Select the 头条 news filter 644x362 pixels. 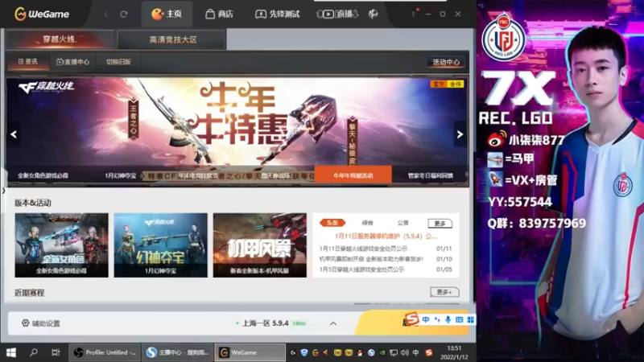pos(332,223)
